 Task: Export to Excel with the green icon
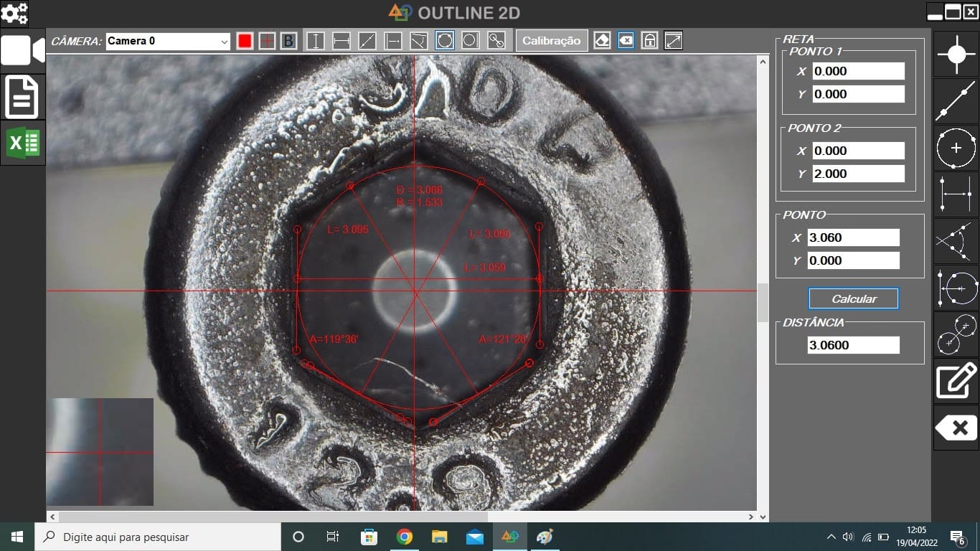(x=22, y=143)
